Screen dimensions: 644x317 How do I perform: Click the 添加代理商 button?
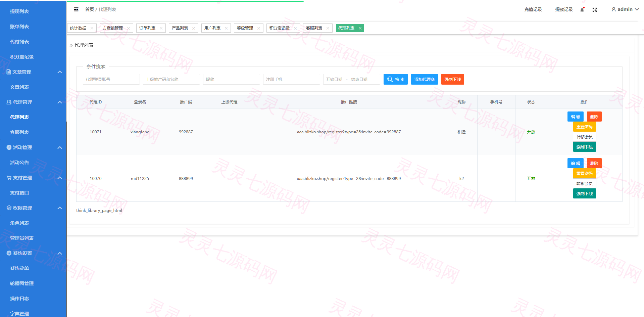(425, 79)
